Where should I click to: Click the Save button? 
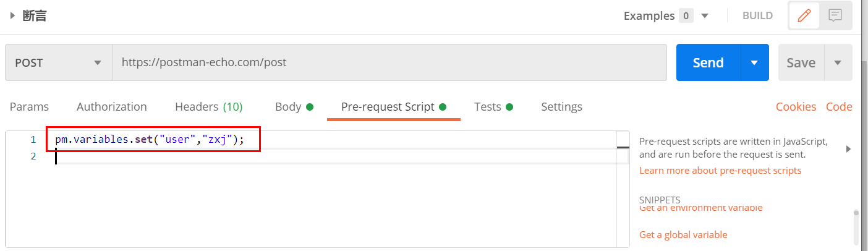click(801, 62)
